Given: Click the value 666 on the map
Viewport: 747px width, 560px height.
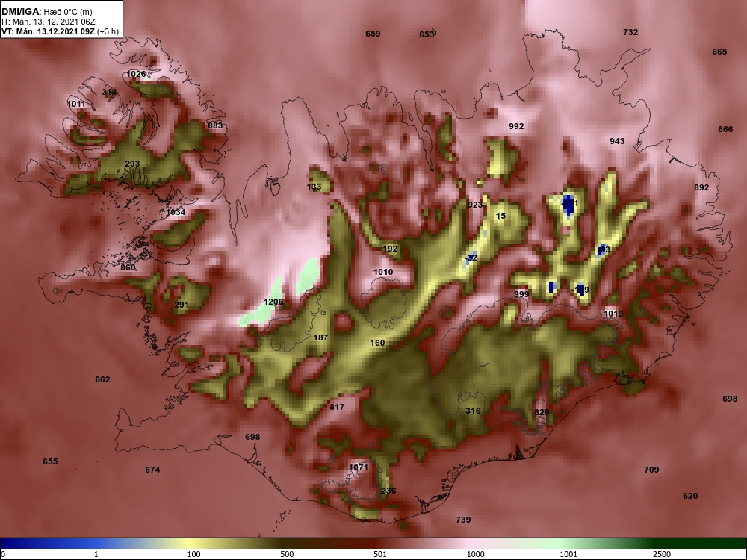Looking at the screenshot, I should (x=725, y=129).
